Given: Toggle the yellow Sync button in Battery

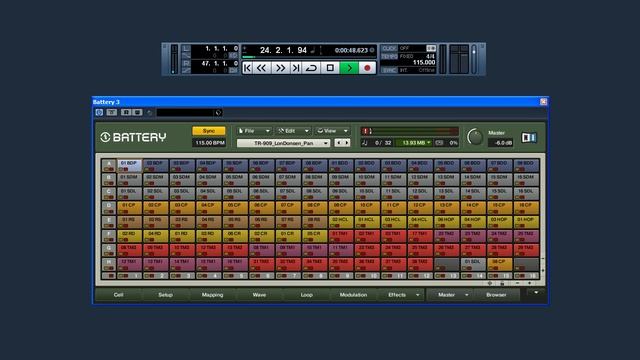Looking at the screenshot, I should (209, 131).
